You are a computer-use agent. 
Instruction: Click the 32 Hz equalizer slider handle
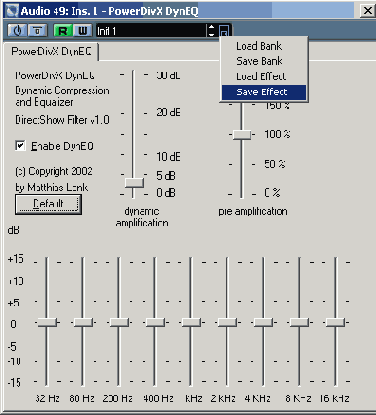[x=47, y=322]
